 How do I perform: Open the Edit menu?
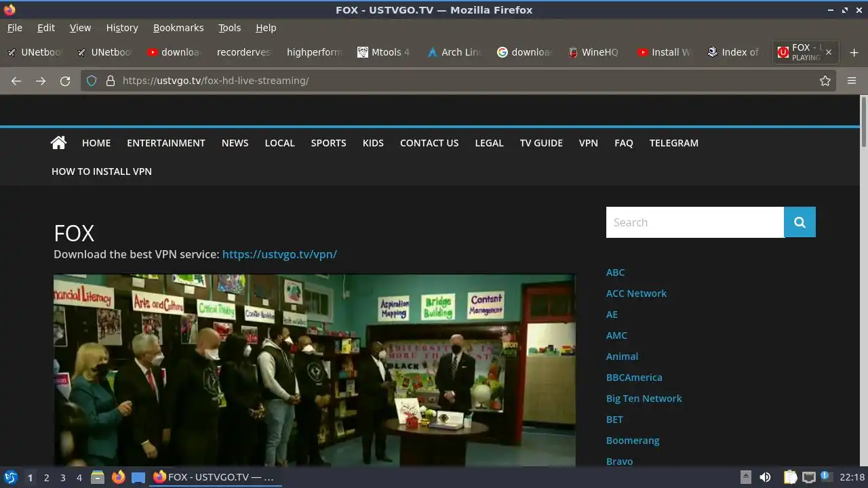point(46,28)
